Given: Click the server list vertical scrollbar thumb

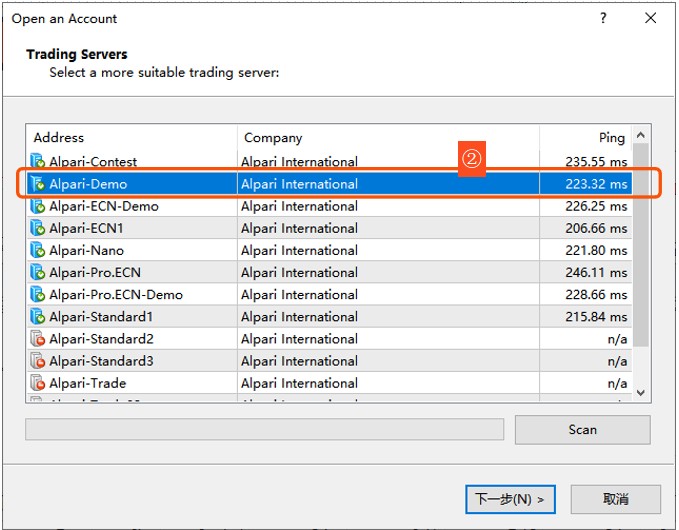Looking at the screenshot, I should tap(641, 245).
